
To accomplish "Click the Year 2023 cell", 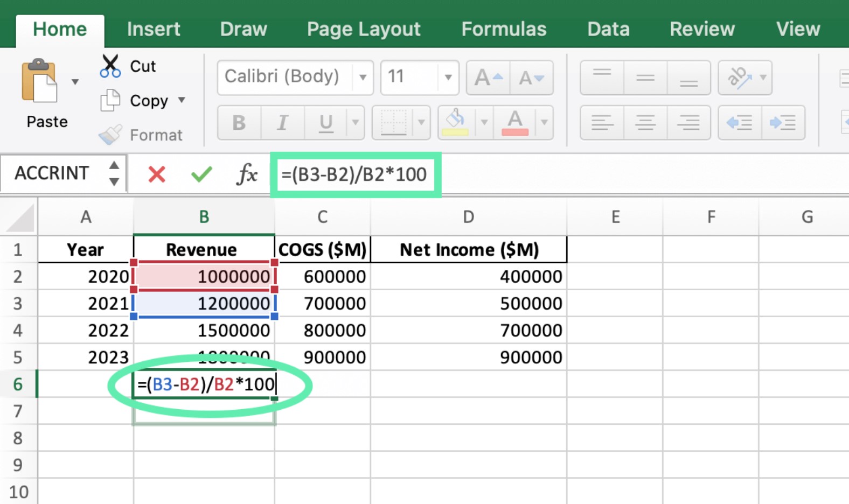I will (86, 357).
